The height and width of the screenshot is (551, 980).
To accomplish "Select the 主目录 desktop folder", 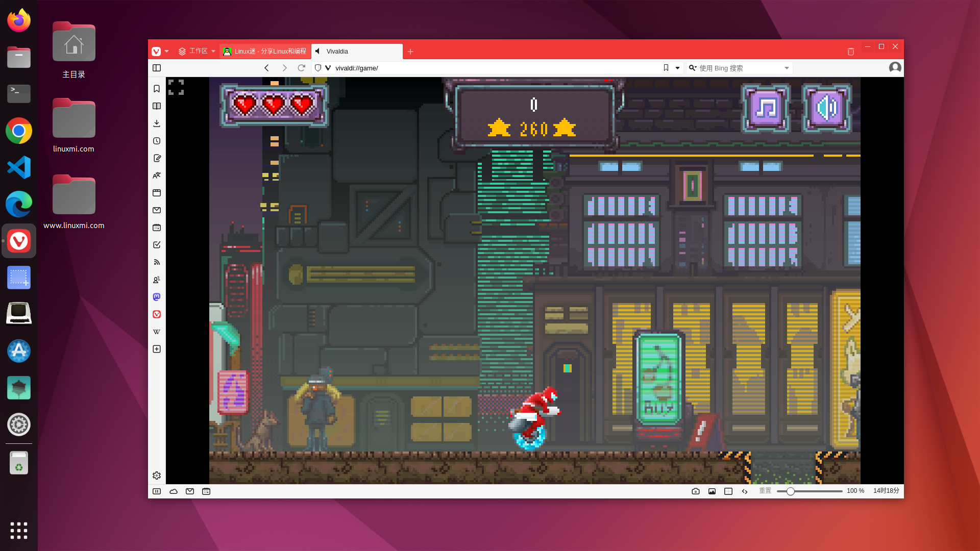I will [x=74, y=50].
